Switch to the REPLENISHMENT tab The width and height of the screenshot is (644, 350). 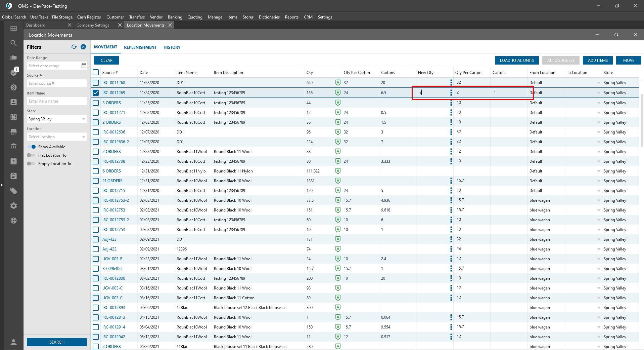[x=140, y=47]
